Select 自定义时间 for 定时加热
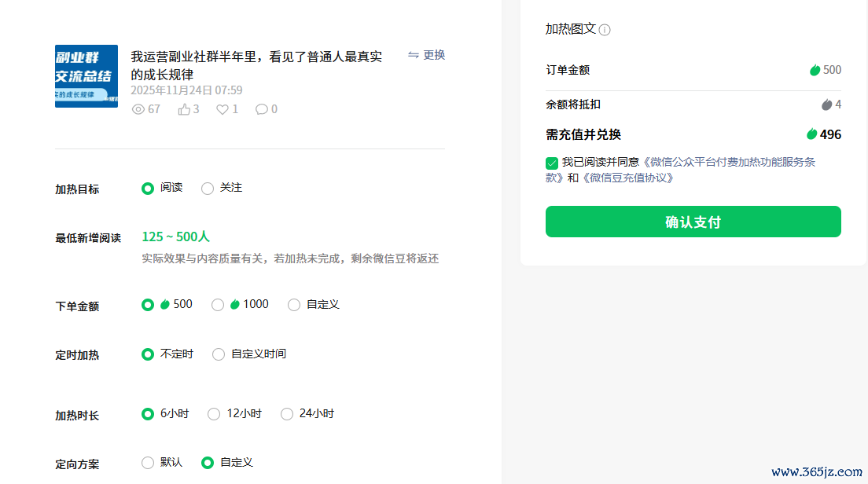 [x=219, y=354]
